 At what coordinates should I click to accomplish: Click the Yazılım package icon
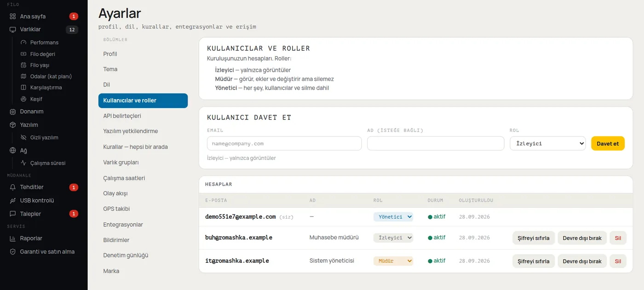[x=12, y=125]
